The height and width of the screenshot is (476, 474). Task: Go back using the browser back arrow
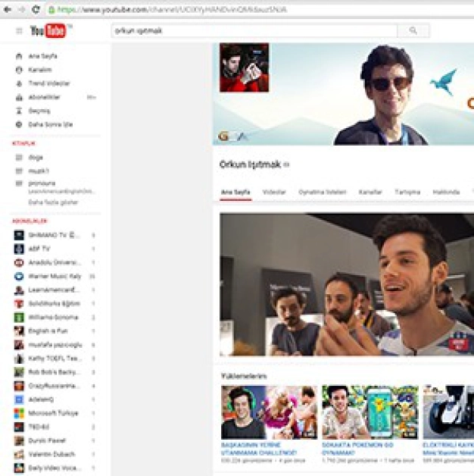(x=7, y=10)
